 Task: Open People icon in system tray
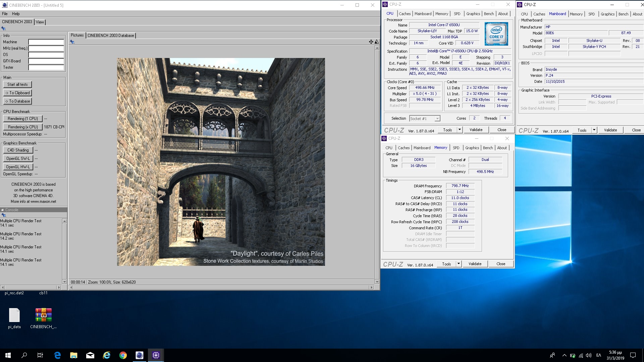tap(552, 355)
